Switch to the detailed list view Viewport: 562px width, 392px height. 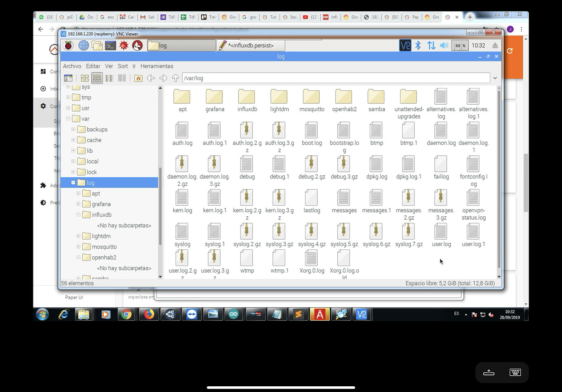[122, 78]
